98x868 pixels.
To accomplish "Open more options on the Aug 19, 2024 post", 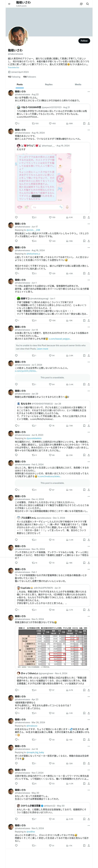I will pos(89,130).
